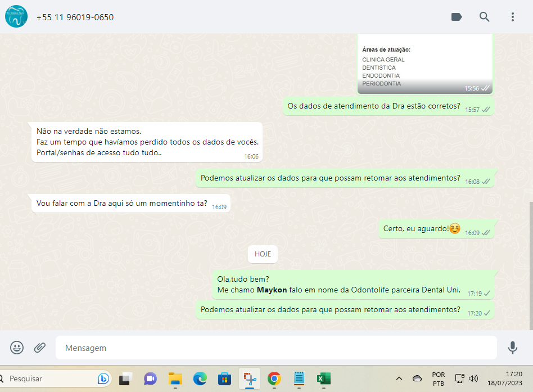This screenshot has width=533, height=392.
Task: Open Microsoft Edge from the taskbar
Action: tap(200, 379)
